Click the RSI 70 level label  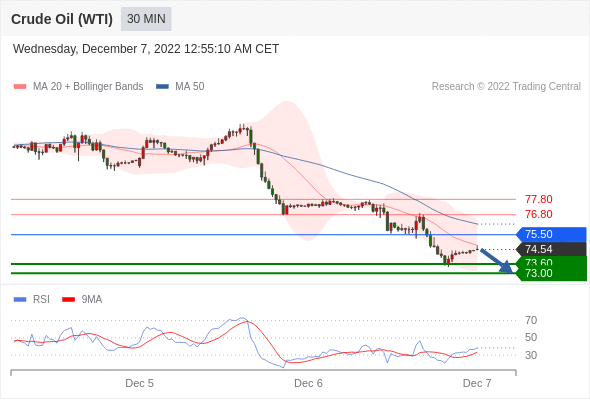click(531, 320)
